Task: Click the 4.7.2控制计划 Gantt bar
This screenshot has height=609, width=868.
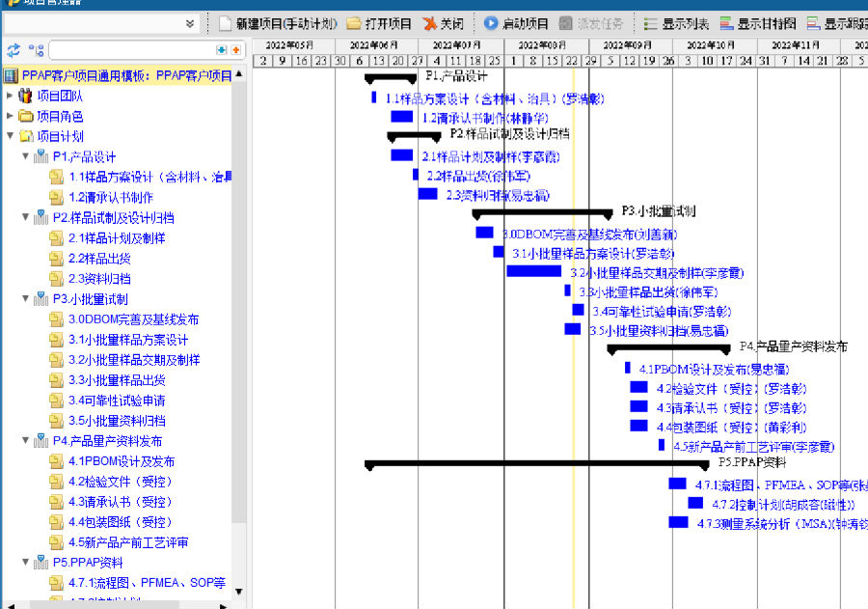Action: click(695, 503)
